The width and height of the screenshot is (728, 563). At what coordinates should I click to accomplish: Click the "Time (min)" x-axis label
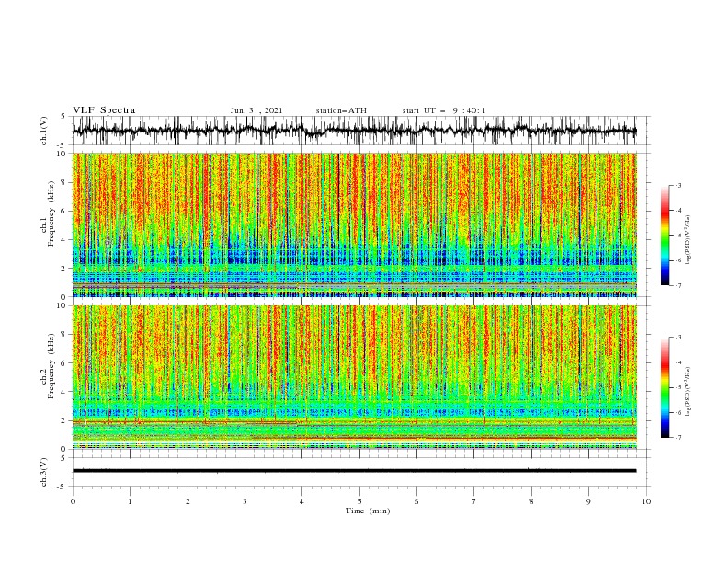point(368,511)
